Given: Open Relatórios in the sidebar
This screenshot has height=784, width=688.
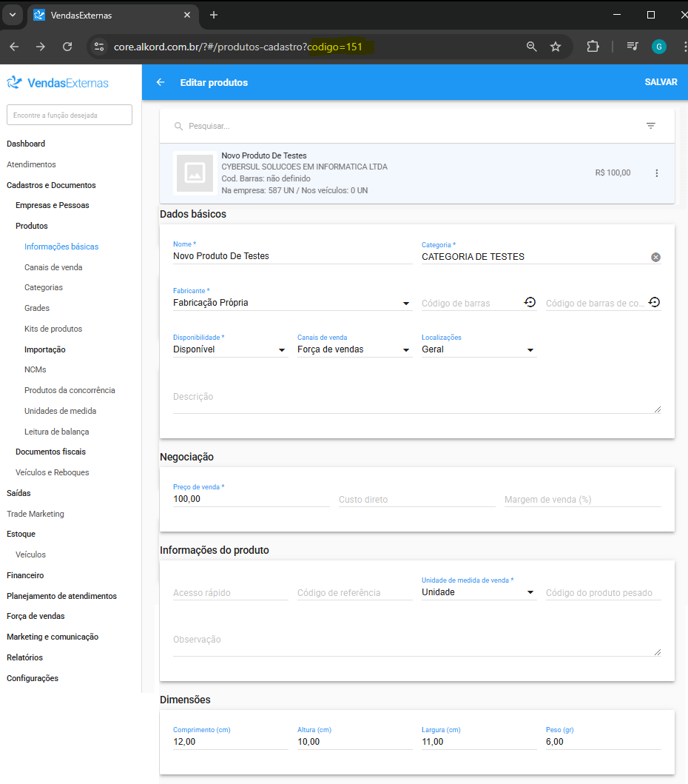Looking at the screenshot, I should (x=24, y=657).
